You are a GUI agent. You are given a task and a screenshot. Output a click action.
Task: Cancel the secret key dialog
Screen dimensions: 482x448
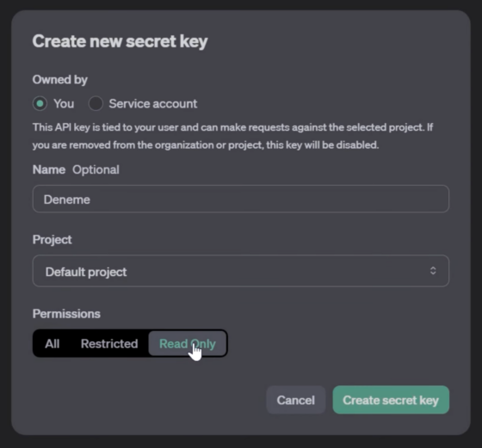pyautogui.click(x=296, y=400)
